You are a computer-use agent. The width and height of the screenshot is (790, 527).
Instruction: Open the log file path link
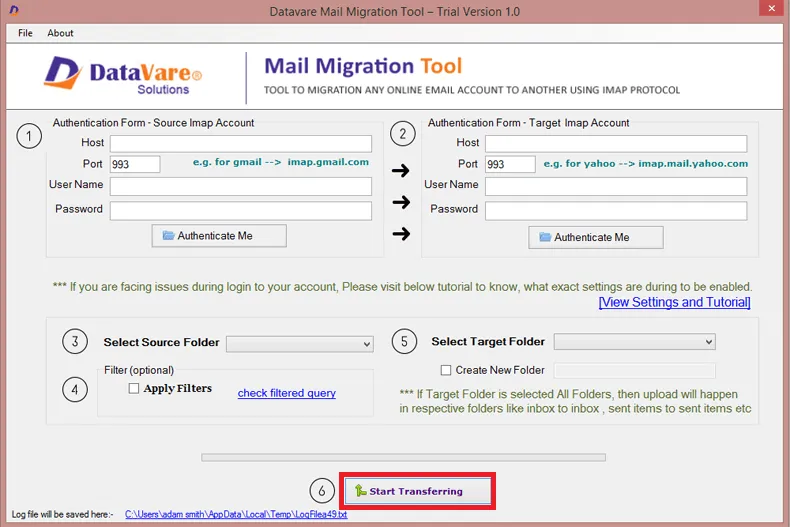(236, 514)
